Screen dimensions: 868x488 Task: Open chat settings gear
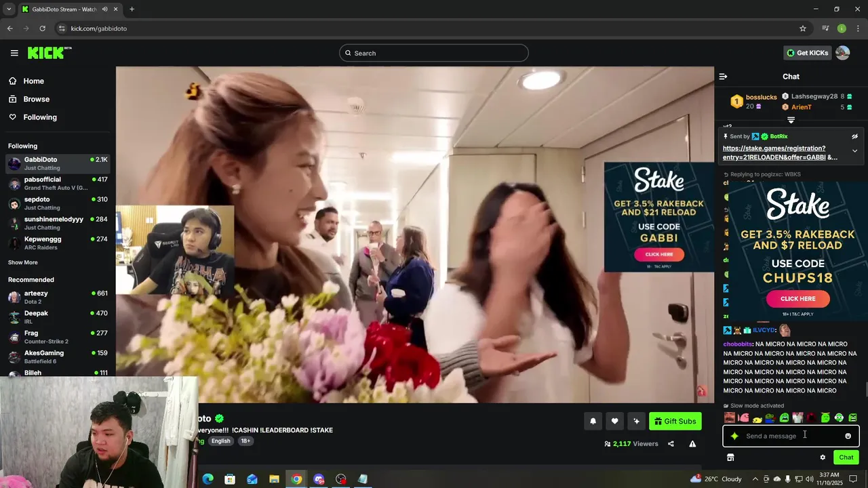pos(823,457)
